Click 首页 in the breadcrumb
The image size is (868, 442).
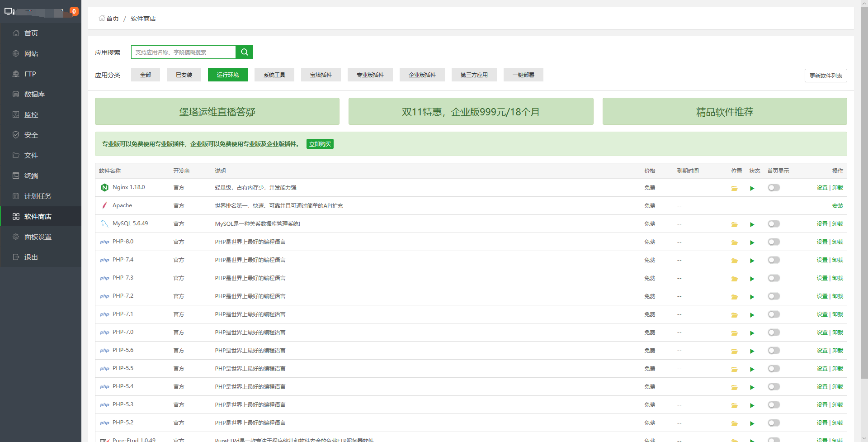(113, 19)
